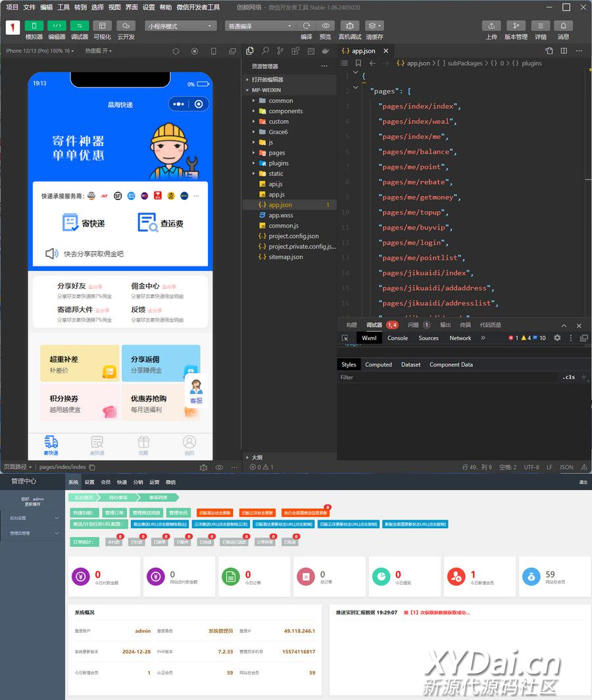Open the 小程序模式 mode dropdown
Screen dimensions: 592x700
181,26
